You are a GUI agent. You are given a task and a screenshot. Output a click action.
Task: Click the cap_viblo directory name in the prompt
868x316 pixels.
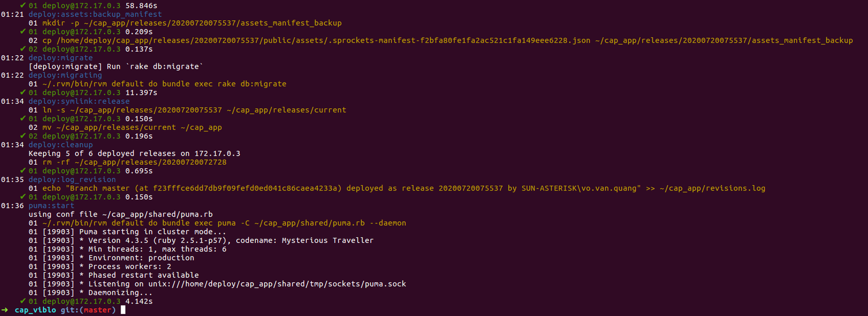[x=35, y=310]
